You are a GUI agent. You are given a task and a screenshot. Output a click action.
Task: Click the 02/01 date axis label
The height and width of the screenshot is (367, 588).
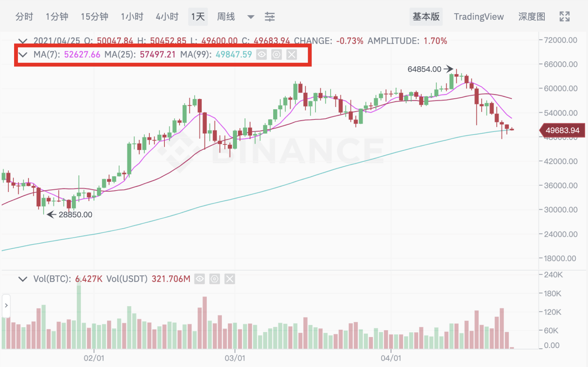click(x=94, y=358)
